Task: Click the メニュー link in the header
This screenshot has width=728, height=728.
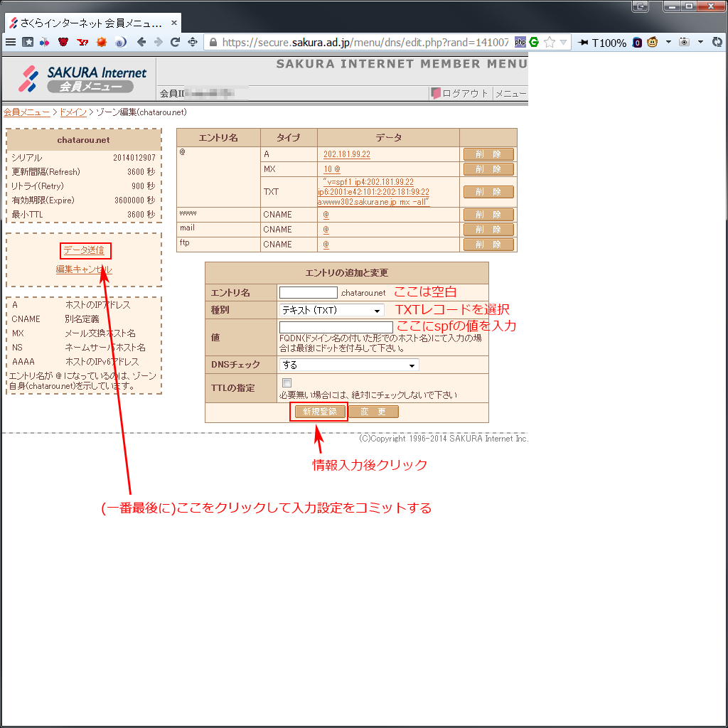Action: [x=510, y=93]
